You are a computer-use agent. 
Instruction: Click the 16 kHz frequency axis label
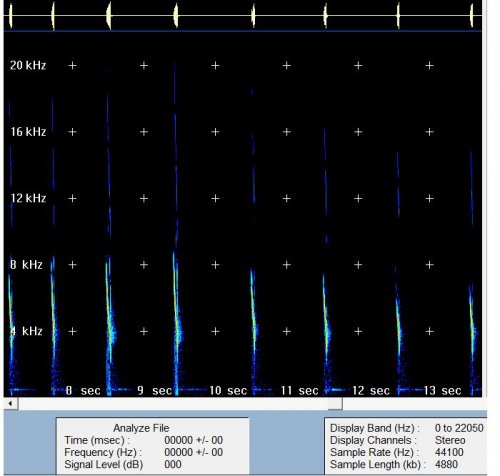tap(28, 132)
